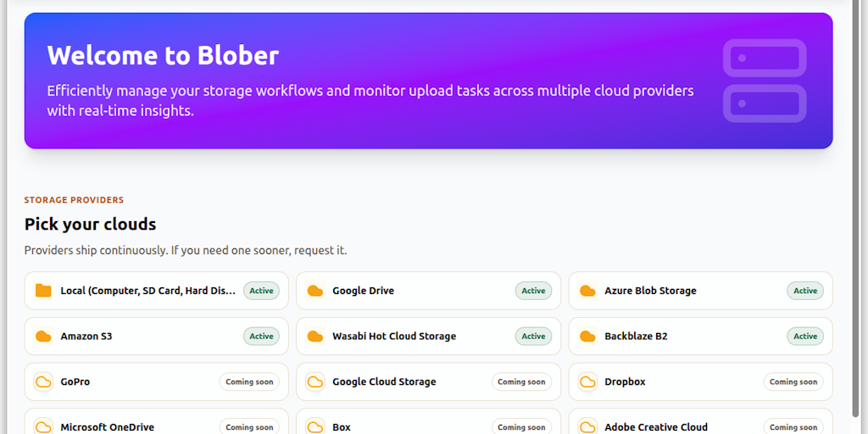Click the Backblaze B2 cloud icon
Viewport: 868px width, 434px height.
pyautogui.click(x=587, y=336)
